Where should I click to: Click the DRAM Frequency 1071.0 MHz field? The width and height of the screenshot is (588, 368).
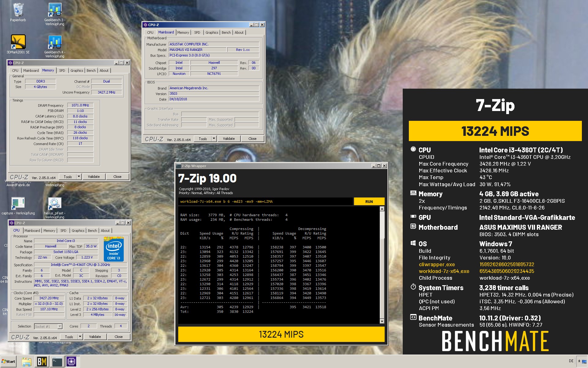tap(80, 105)
